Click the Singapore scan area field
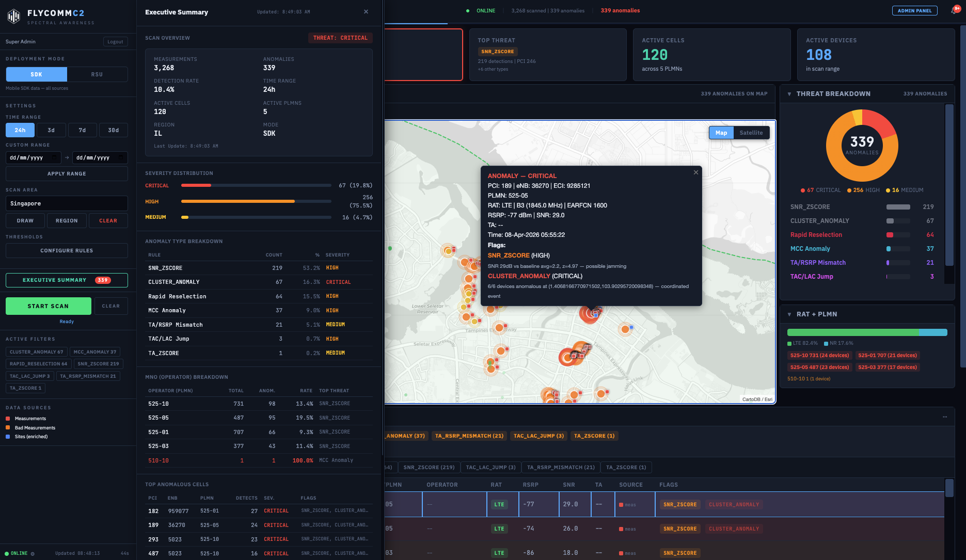The height and width of the screenshot is (560, 966). pos(66,203)
